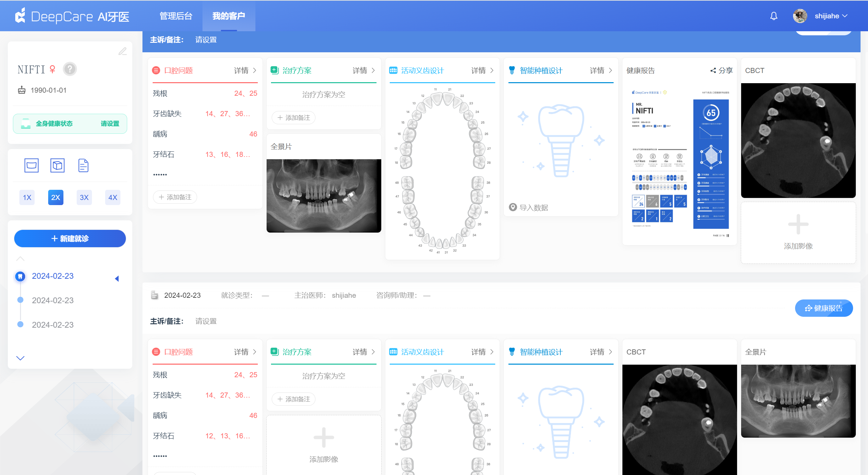Set 主诉/备注 in top blue bar
This screenshot has height=475, width=868.
pyautogui.click(x=206, y=40)
